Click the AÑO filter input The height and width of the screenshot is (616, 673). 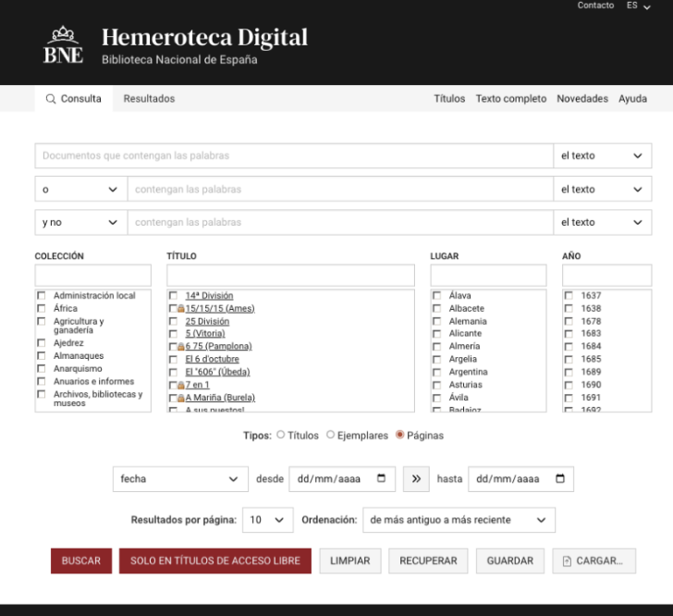coord(606,275)
